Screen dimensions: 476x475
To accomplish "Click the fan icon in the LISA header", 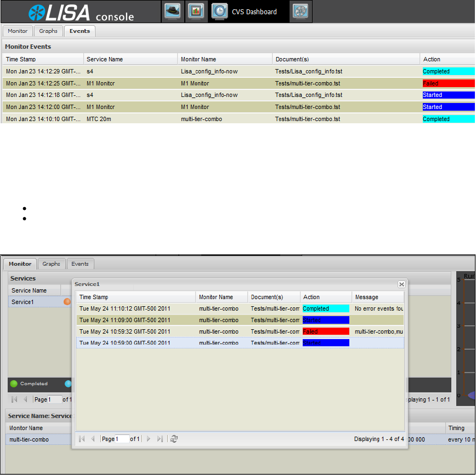I will (300, 12).
